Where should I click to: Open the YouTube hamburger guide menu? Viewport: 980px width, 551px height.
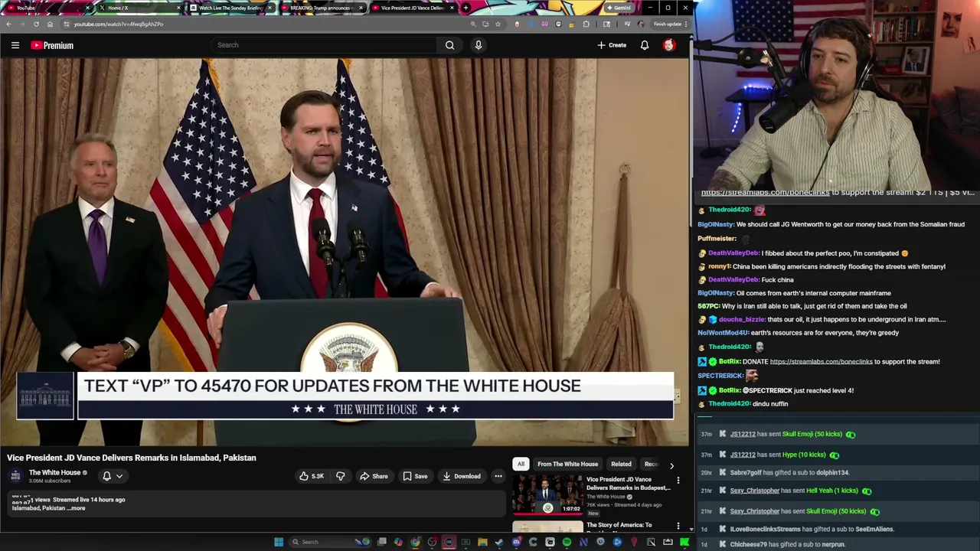(15, 45)
